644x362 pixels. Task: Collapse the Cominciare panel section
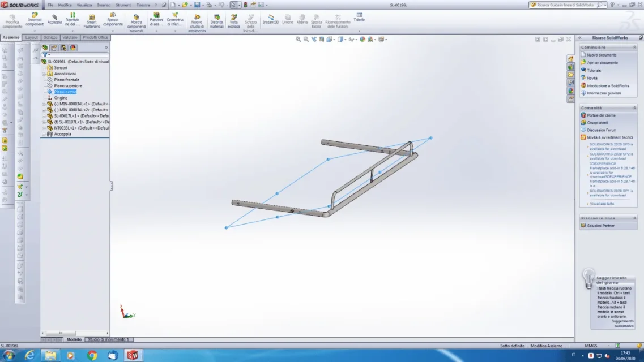[634, 47]
